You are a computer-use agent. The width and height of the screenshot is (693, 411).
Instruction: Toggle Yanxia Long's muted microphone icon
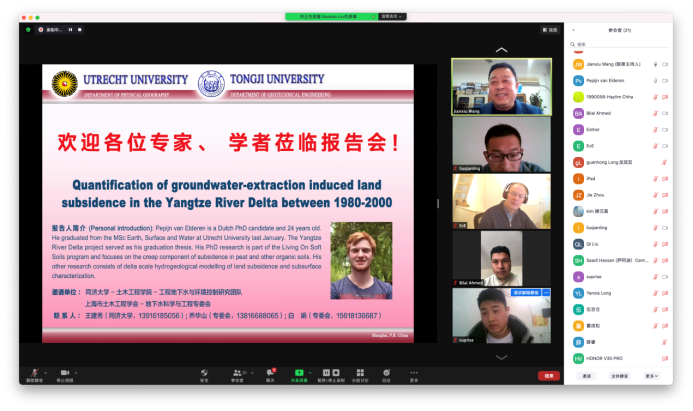pyautogui.click(x=655, y=293)
